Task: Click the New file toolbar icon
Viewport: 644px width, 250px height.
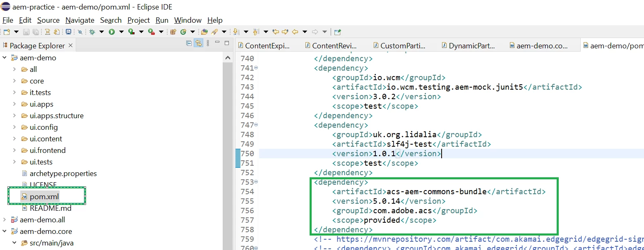Action: coord(7,32)
